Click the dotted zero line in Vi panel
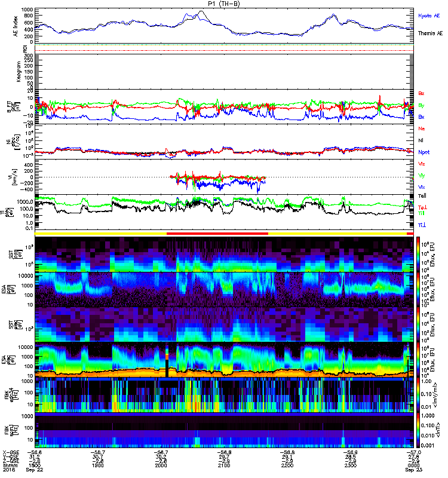448x478 pixels. [x=224, y=177]
